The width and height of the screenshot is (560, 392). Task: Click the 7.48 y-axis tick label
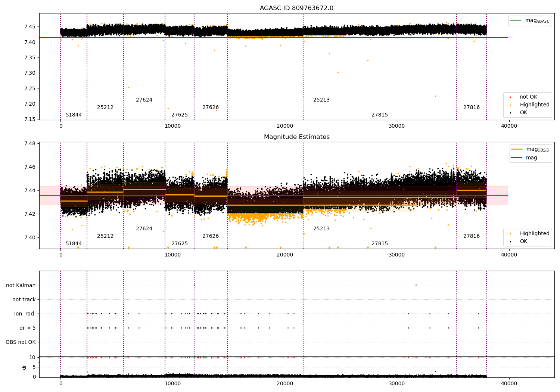(30, 144)
